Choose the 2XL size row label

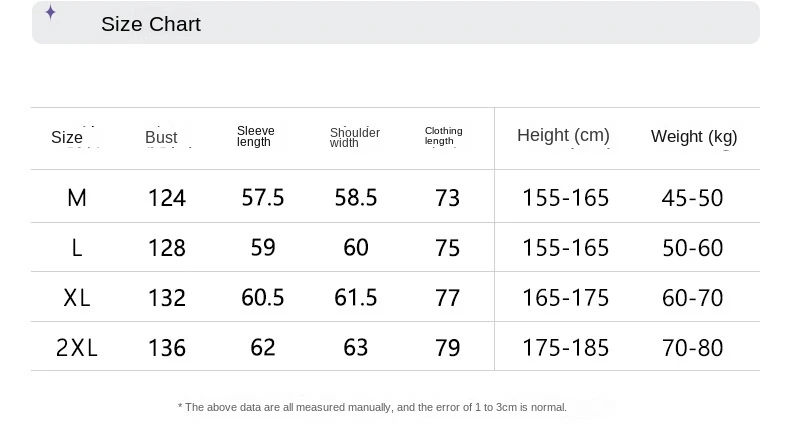pos(77,347)
